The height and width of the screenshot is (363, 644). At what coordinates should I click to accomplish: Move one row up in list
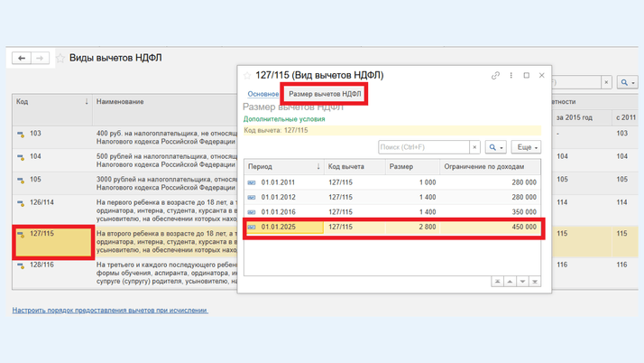(x=510, y=282)
